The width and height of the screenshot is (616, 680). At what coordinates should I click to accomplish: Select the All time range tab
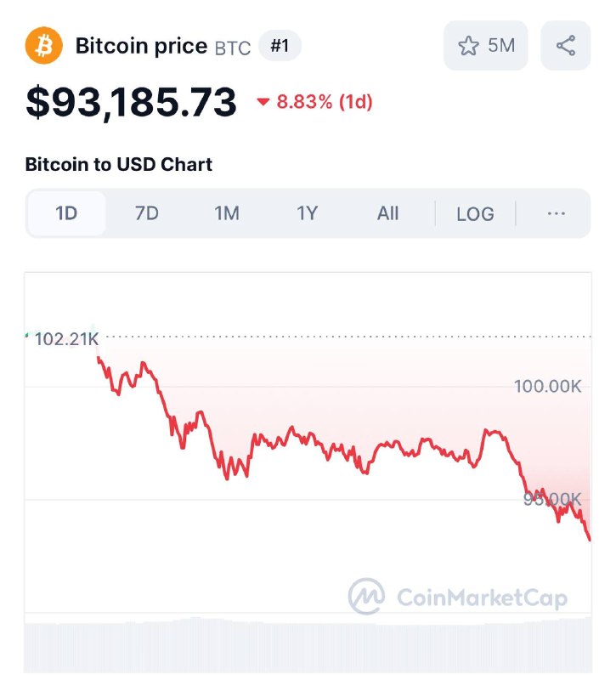387,213
